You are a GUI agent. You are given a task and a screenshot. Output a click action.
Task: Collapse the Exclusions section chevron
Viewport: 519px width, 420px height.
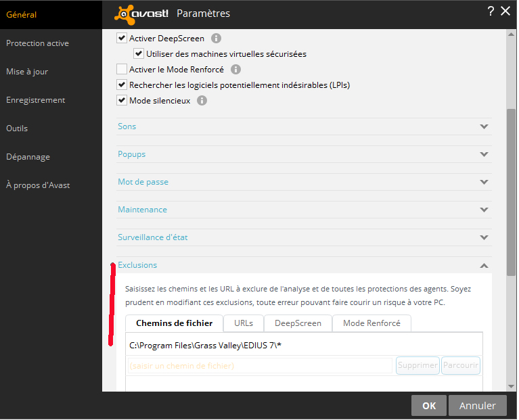[485, 266]
